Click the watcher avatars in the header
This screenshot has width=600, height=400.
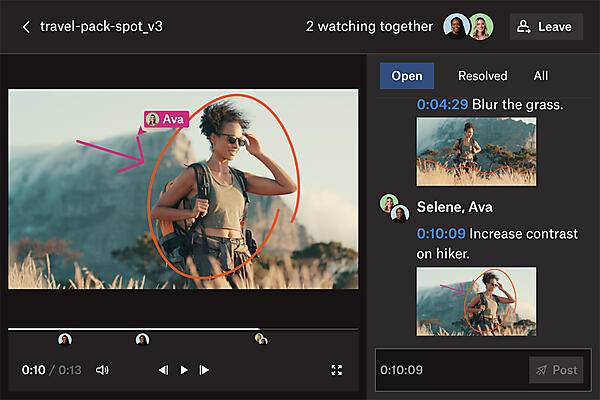(467, 27)
